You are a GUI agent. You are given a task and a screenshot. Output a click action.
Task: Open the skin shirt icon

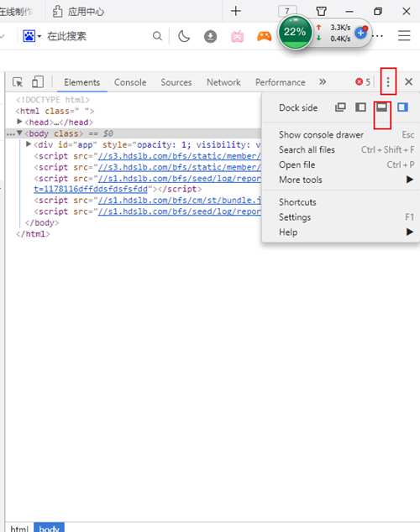[321, 11]
